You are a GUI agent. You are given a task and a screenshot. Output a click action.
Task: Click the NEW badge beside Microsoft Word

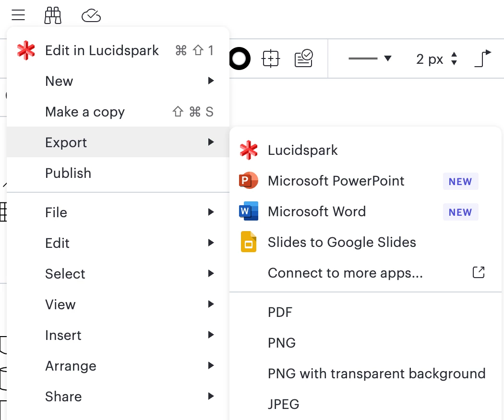point(460,212)
